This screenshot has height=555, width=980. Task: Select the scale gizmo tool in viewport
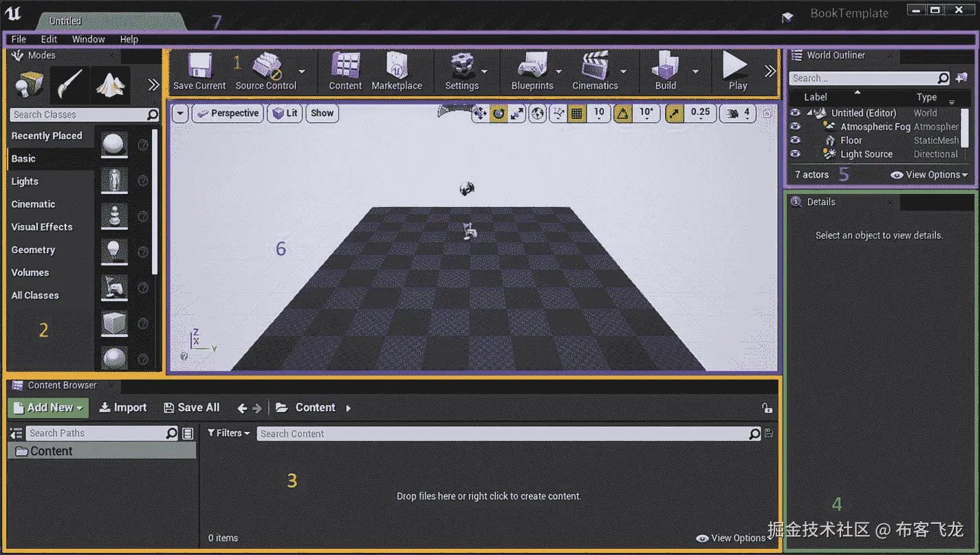pyautogui.click(x=516, y=113)
